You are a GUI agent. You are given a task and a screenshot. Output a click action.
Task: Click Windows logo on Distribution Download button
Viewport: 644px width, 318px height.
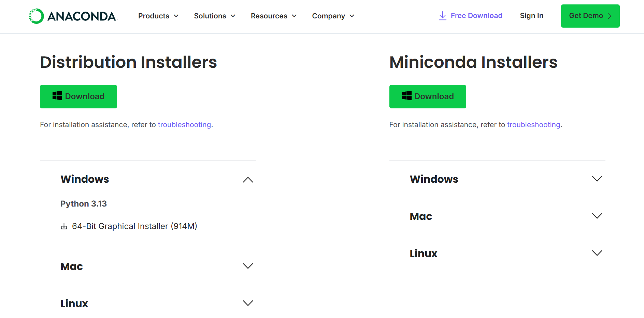(x=57, y=95)
